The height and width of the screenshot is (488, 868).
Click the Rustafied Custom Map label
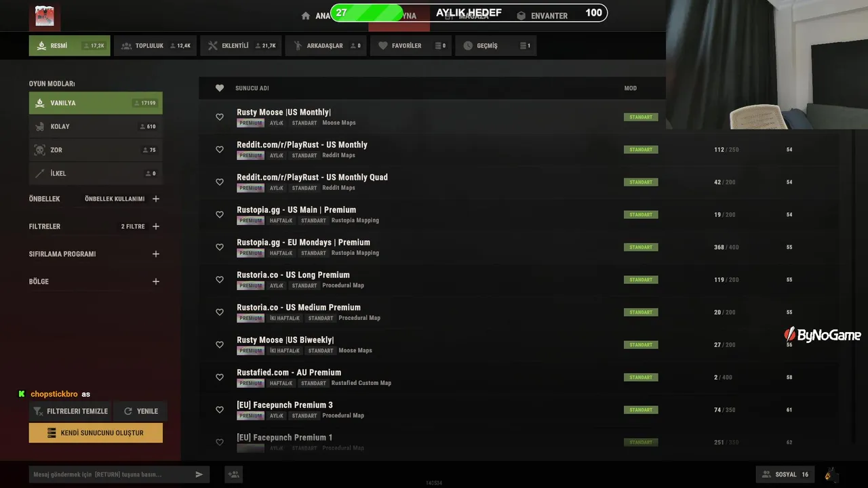pyautogui.click(x=361, y=383)
